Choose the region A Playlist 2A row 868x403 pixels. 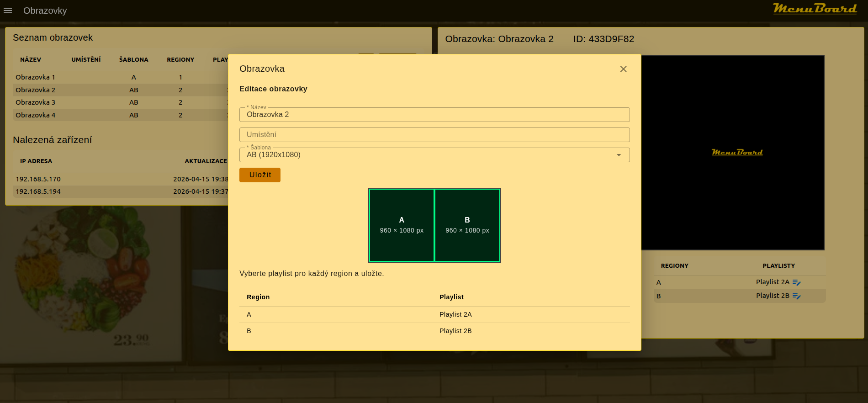tap(434, 314)
